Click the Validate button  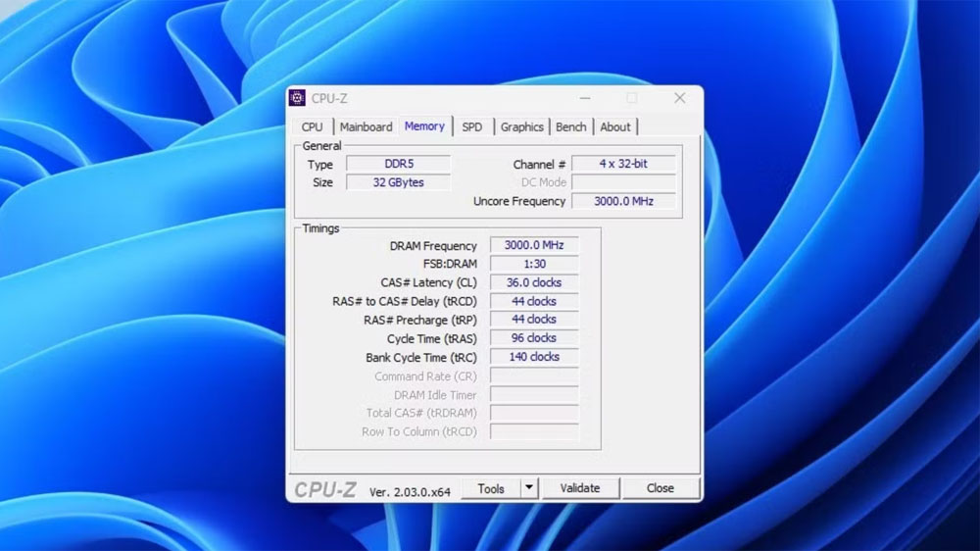[x=580, y=488]
